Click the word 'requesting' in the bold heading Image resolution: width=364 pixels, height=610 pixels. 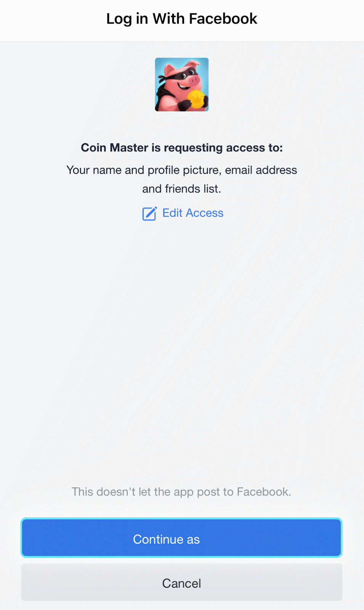[193, 148]
